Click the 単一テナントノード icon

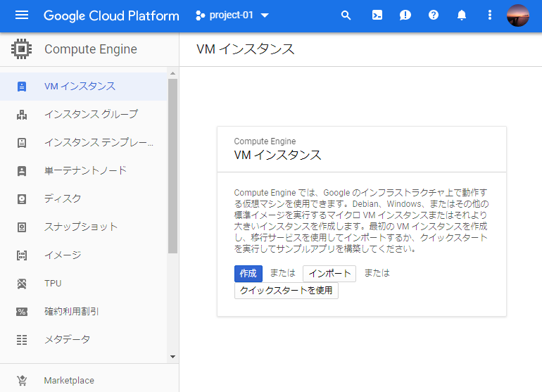coord(22,171)
